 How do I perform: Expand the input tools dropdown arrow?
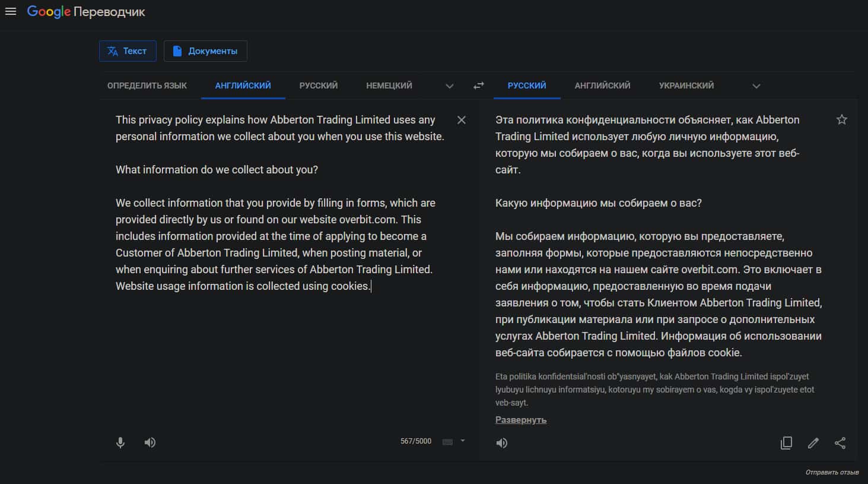pyautogui.click(x=463, y=441)
